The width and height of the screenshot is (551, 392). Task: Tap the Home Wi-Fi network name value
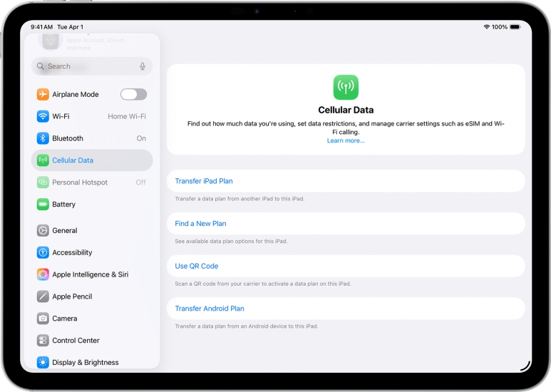point(127,116)
